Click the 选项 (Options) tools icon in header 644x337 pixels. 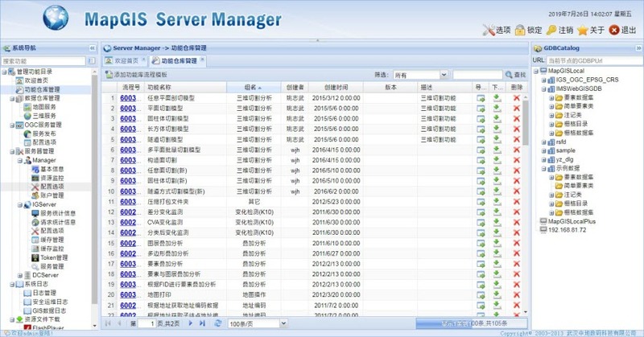pos(488,31)
